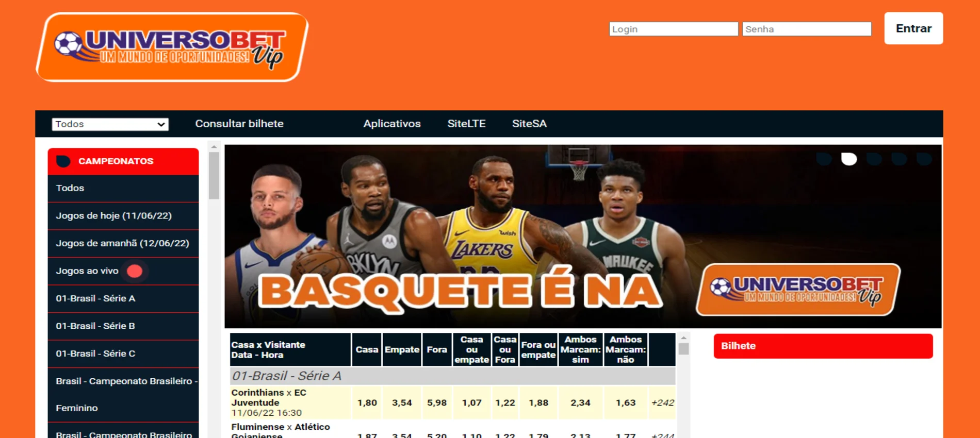Pick Fora ou empate odd 1,88

tap(538, 403)
